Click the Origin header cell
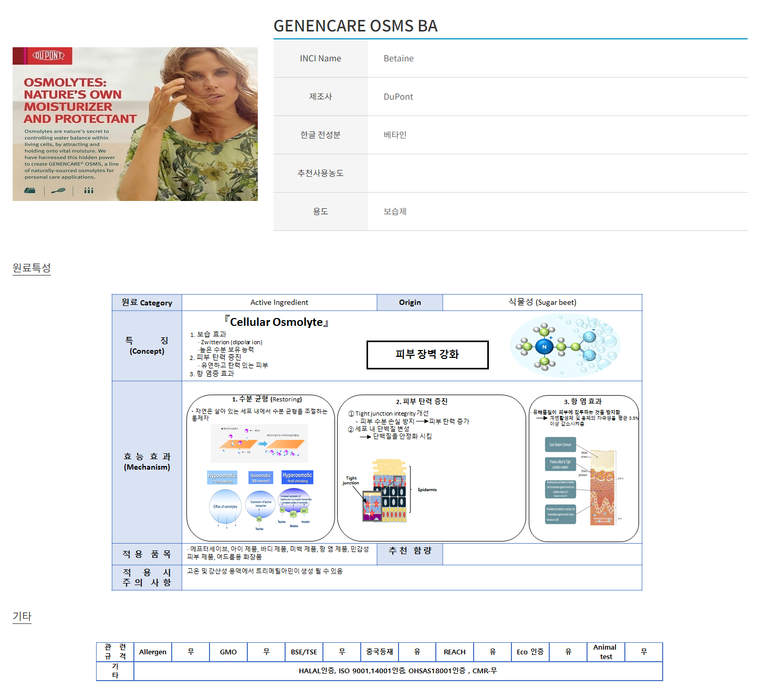The width and height of the screenshot is (764, 700). (x=410, y=302)
